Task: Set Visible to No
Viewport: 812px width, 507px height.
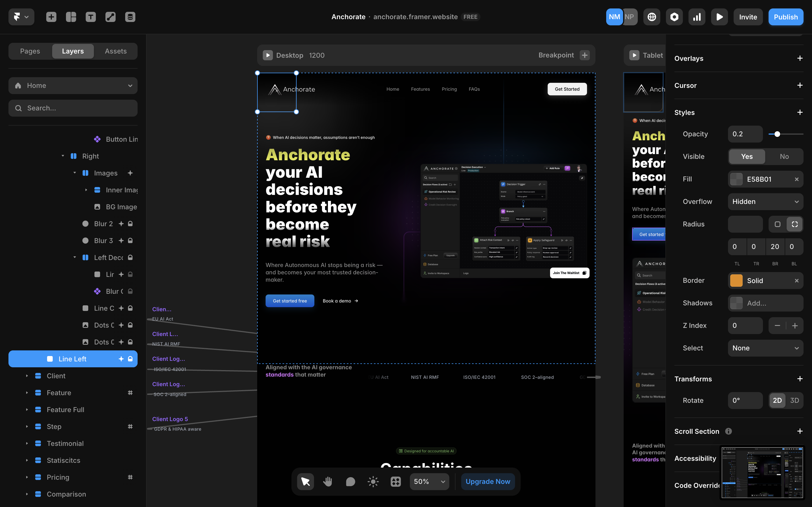Action: point(784,157)
